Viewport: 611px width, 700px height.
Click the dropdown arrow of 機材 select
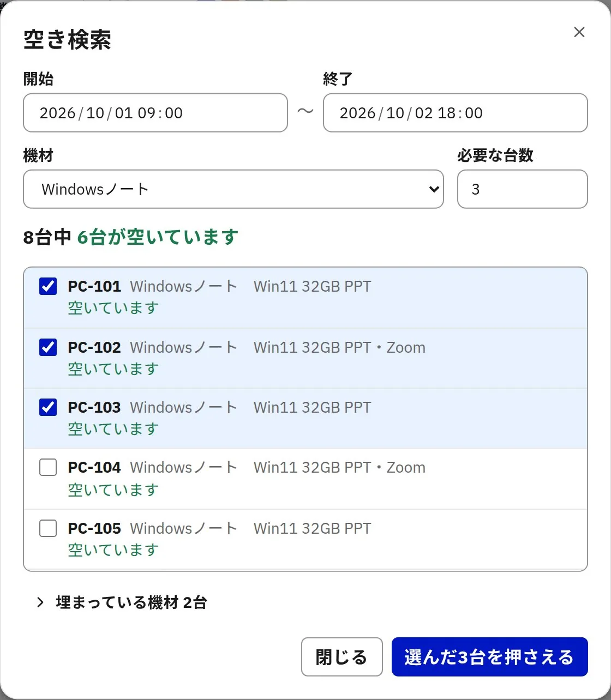(434, 189)
